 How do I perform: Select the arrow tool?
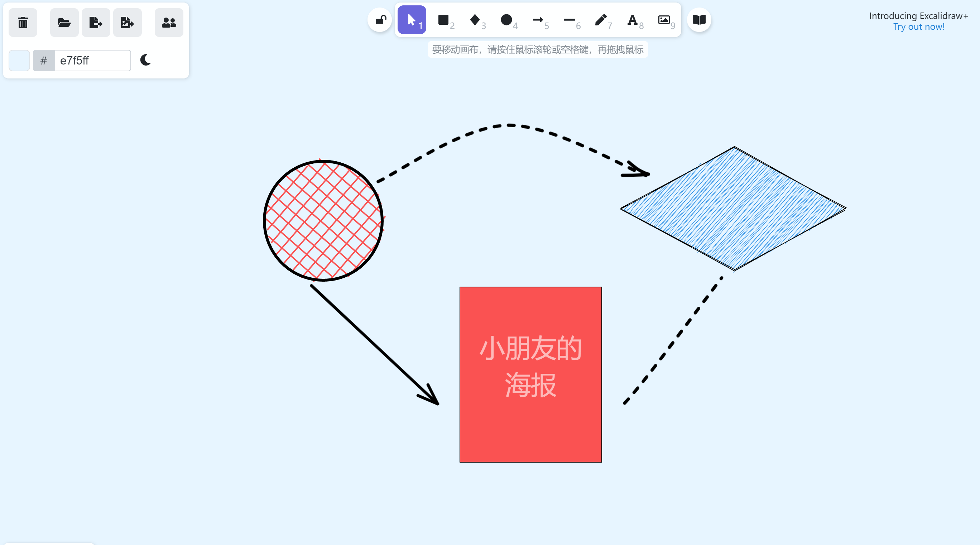[x=538, y=20]
